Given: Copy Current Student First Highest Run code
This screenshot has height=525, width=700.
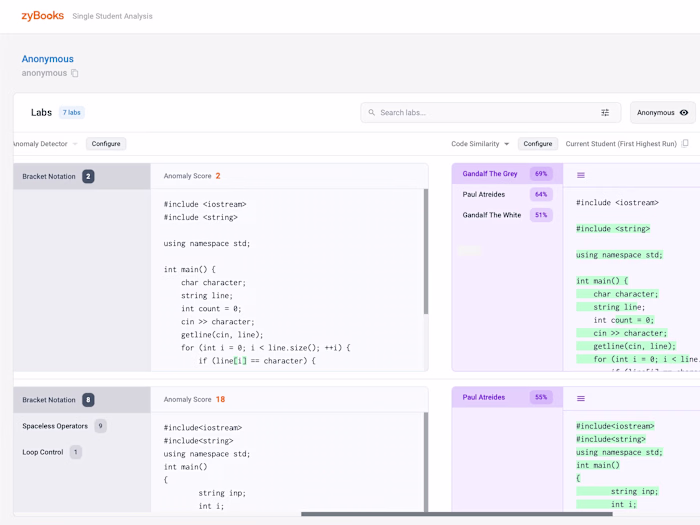Looking at the screenshot, I should [x=685, y=143].
